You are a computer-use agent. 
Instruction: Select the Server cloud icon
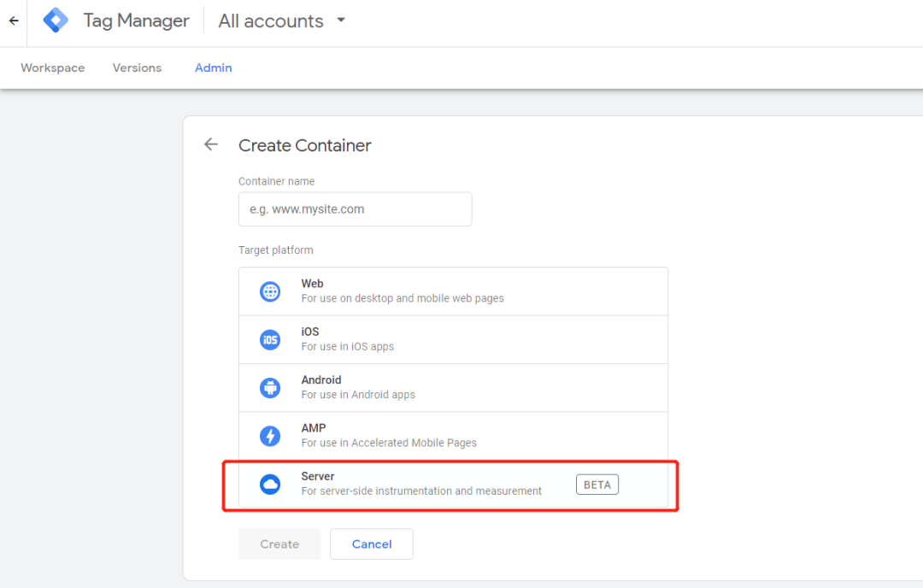270,485
